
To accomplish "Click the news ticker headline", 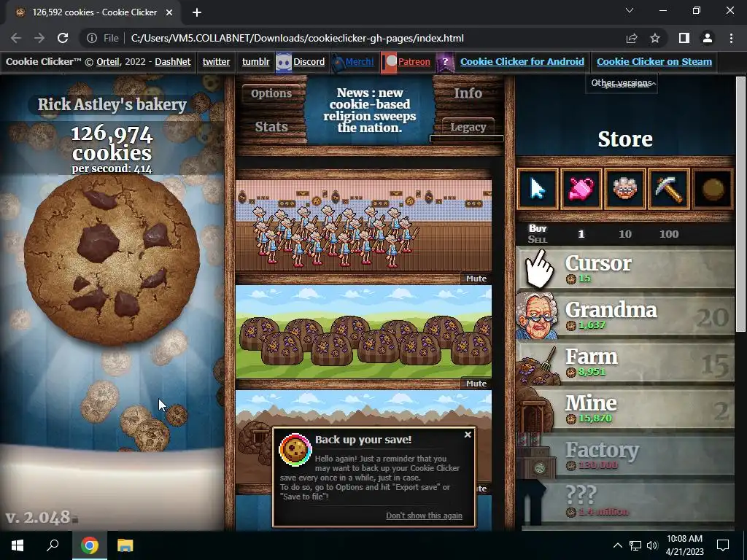I will 370,110.
